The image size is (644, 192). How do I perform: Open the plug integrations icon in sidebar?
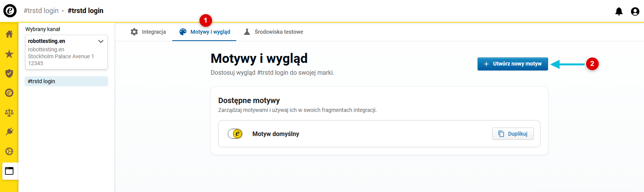(9, 132)
